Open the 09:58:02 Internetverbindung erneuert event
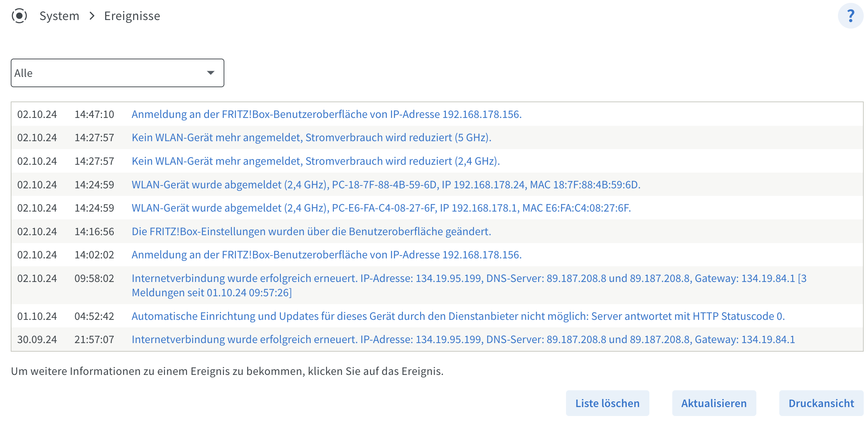The height and width of the screenshot is (421, 868). (469, 285)
